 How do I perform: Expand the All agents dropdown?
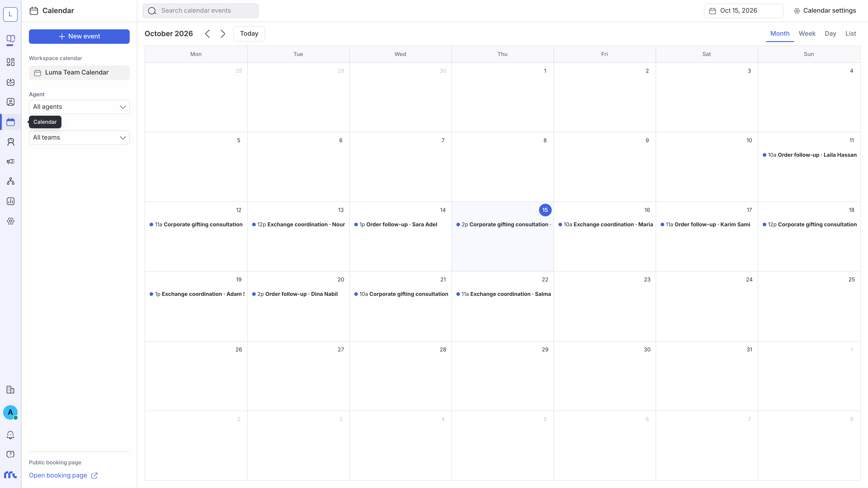[x=79, y=107]
